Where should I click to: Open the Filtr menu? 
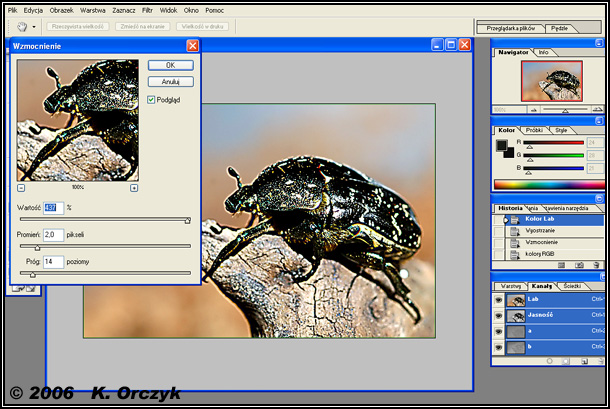coord(147,9)
